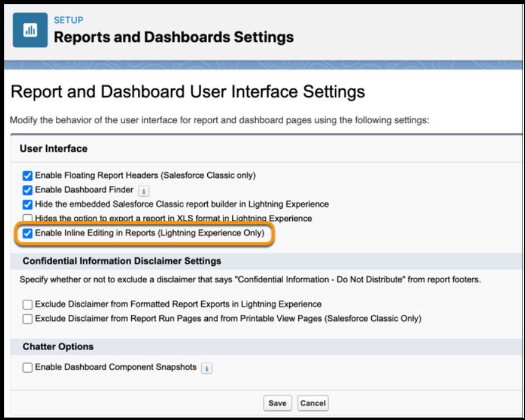
Task: Click the 'Modify the behavior' description text
Action: 219,120
